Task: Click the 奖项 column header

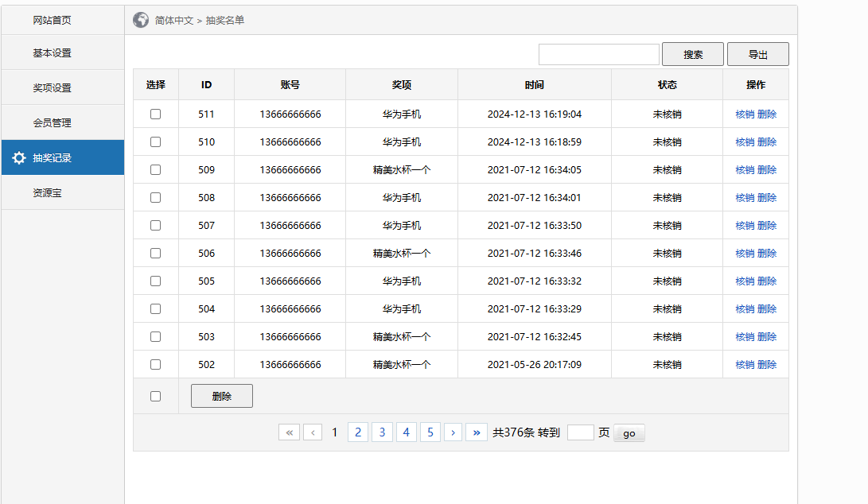Action: tap(402, 84)
